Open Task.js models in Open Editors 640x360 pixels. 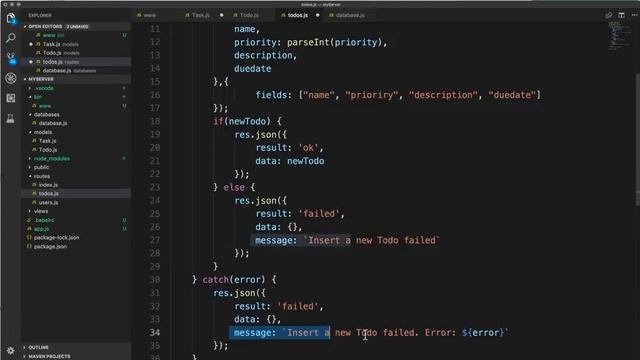point(60,44)
